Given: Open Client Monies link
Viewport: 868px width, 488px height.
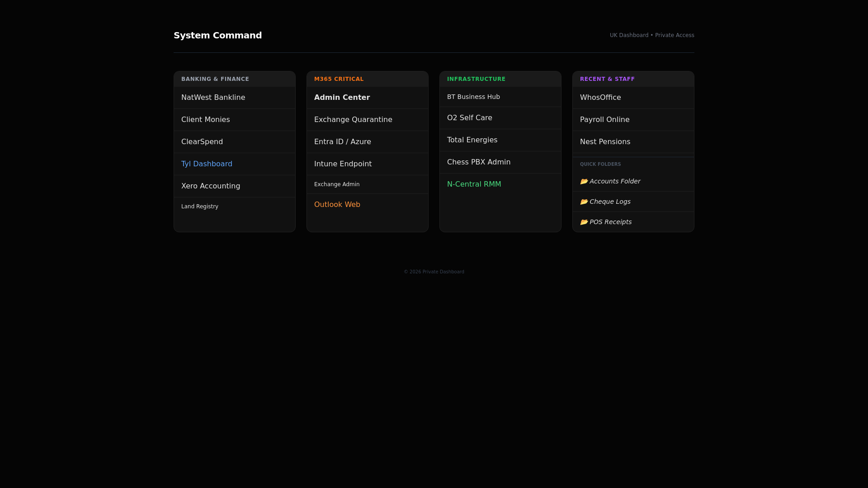Looking at the screenshot, I should (235, 120).
